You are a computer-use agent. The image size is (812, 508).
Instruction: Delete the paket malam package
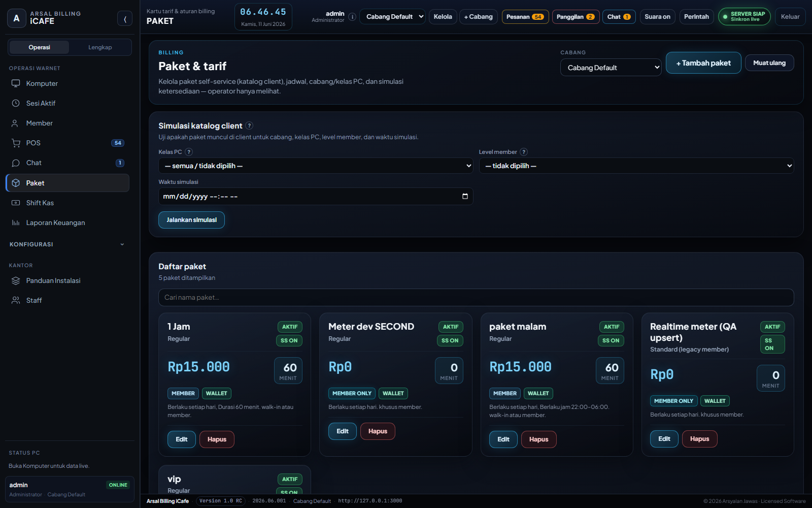tap(538, 439)
